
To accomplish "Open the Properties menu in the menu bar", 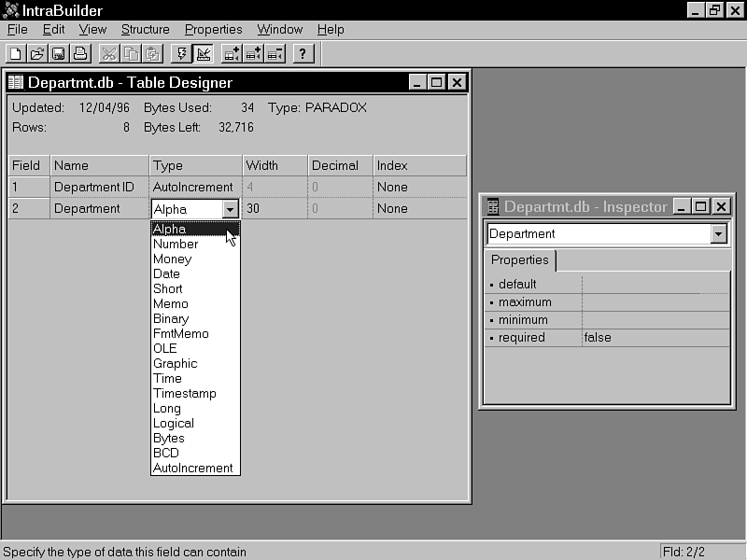I will 213,29.
